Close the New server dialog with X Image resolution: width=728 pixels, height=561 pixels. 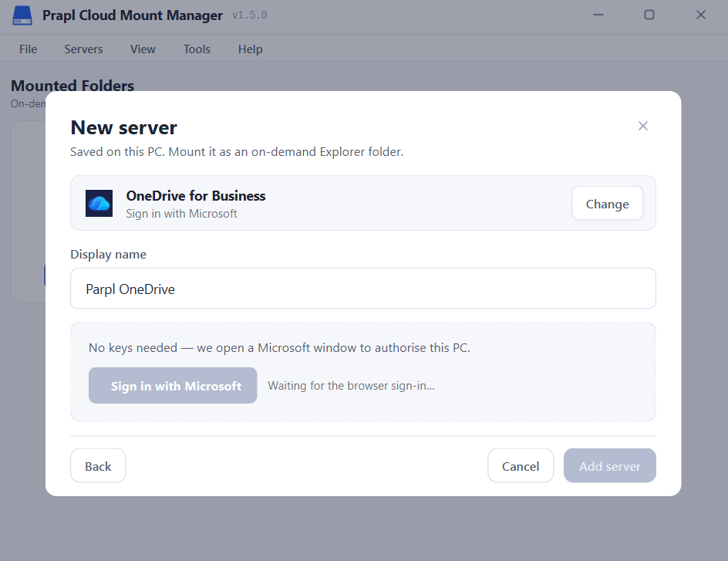coord(642,126)
